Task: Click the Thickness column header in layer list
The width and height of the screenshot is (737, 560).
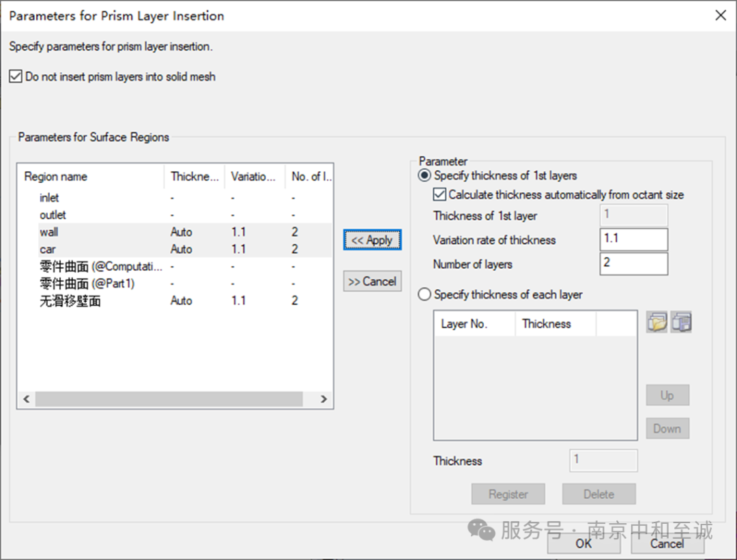Action: tap(556, 324)
